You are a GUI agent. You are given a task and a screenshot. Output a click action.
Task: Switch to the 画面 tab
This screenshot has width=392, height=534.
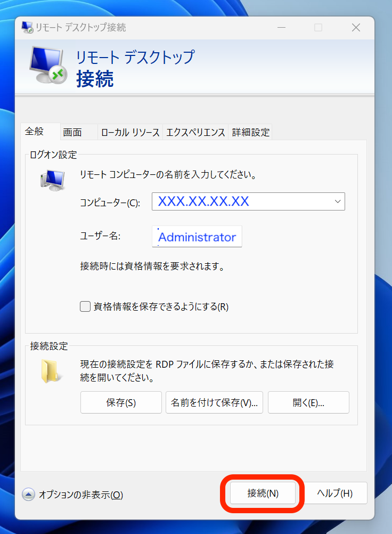[72, 133]
